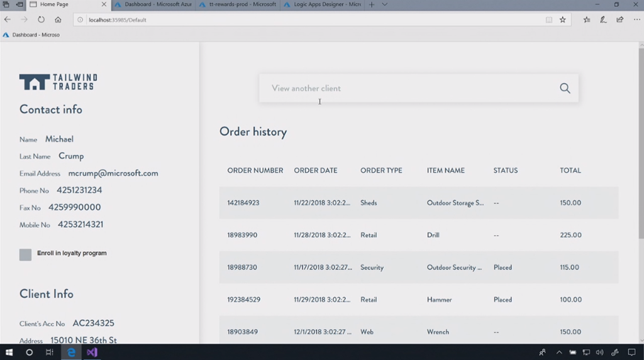Open the volume icon in system tray
Screen dimensions: 644x360
point(599,352)
